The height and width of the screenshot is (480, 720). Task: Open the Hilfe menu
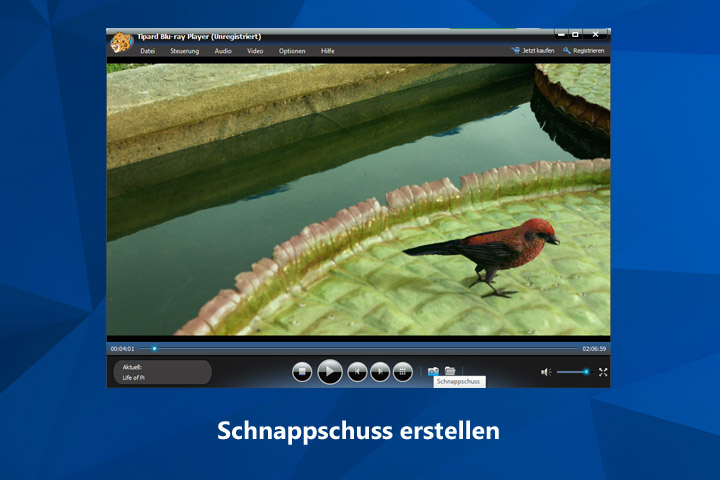(x=327, y=51)
